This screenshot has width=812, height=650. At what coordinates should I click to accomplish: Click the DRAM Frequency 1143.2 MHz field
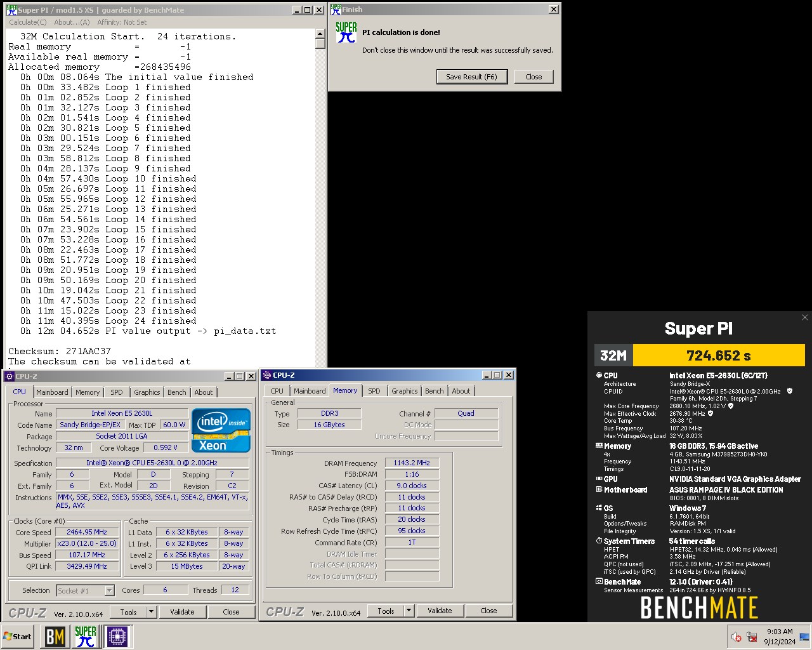[412, 463]
